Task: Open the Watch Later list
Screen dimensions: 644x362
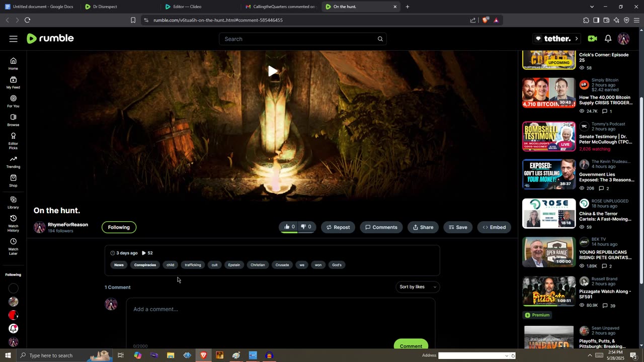Action: click(13, 246)
